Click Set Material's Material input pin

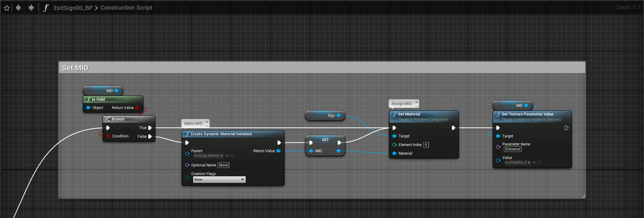[x=394, y=153]
